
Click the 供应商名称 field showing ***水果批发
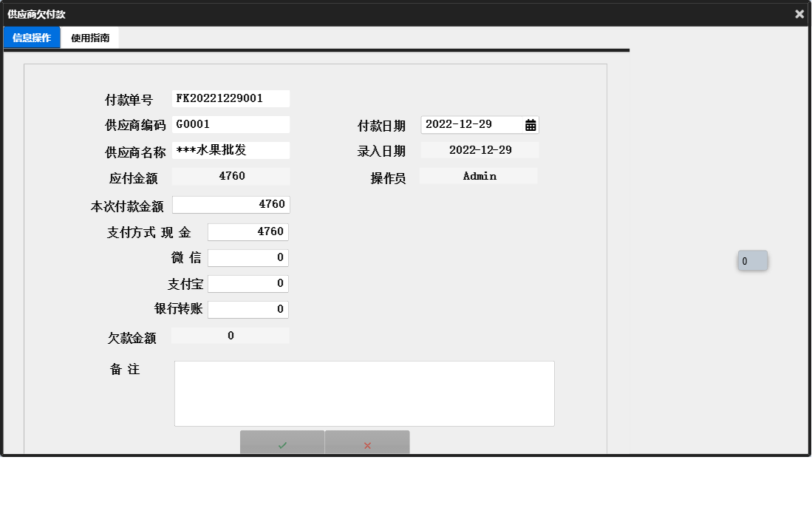point(231,149)
